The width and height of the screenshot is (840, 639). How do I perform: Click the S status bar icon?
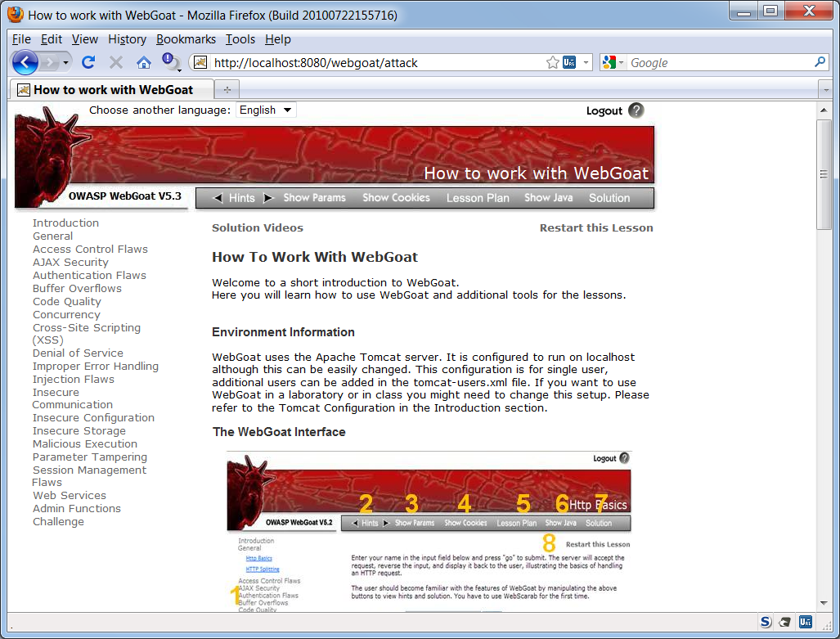click(766, 622)
